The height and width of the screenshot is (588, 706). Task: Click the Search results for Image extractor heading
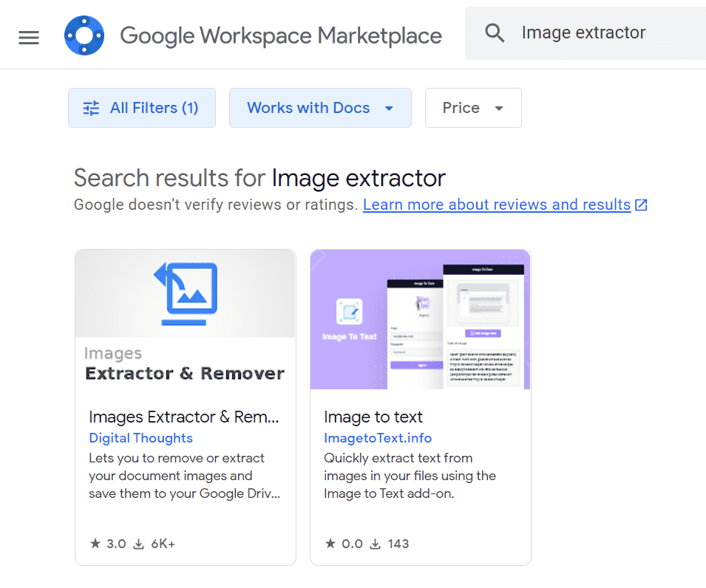(259, 178)
